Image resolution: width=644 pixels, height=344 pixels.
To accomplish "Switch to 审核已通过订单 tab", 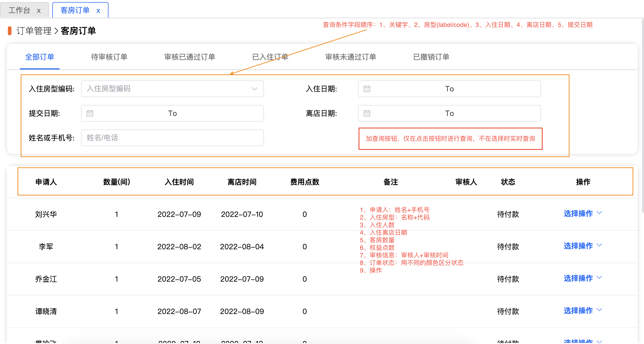I will [189, 57].
